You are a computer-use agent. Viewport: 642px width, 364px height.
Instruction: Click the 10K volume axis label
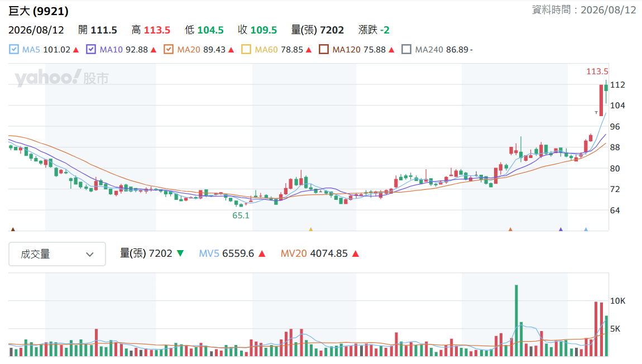[618, 301]
